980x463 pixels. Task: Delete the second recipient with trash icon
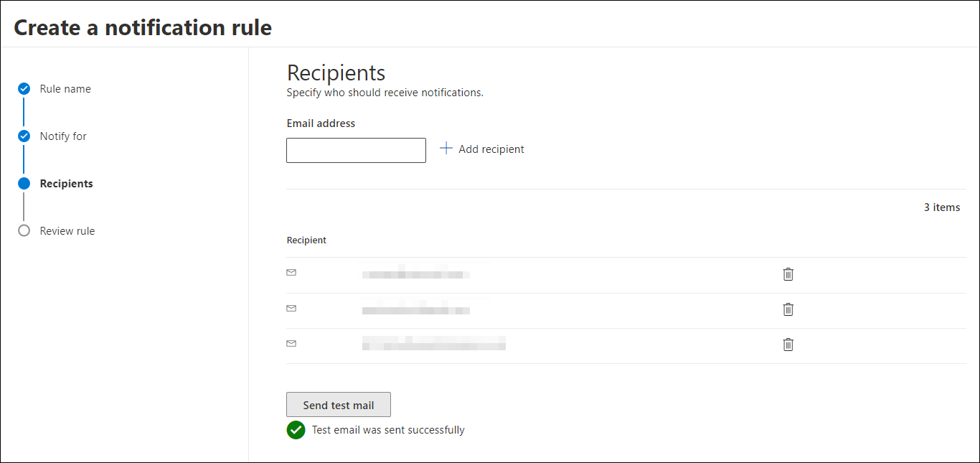tap(788, 309)
